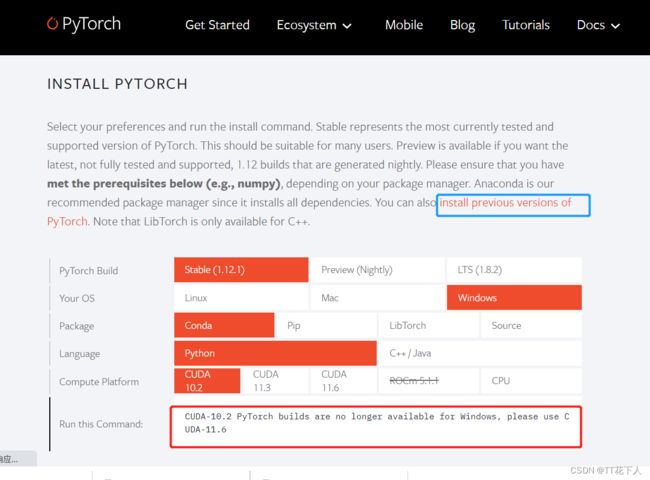This screenshot has height=480, width=650.
Task: Expand the Ecosystem dropdown chevron
Action: click(x=347, y=26)
